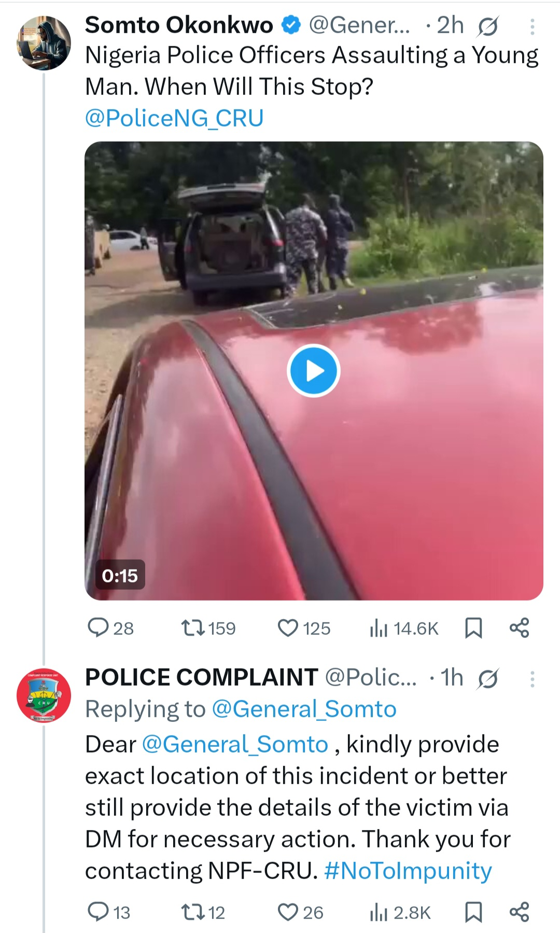This screenshot has width=560, height=933.
Task: Share the POLICE COMPLAINT reply
Action: (x=519, y=912)
